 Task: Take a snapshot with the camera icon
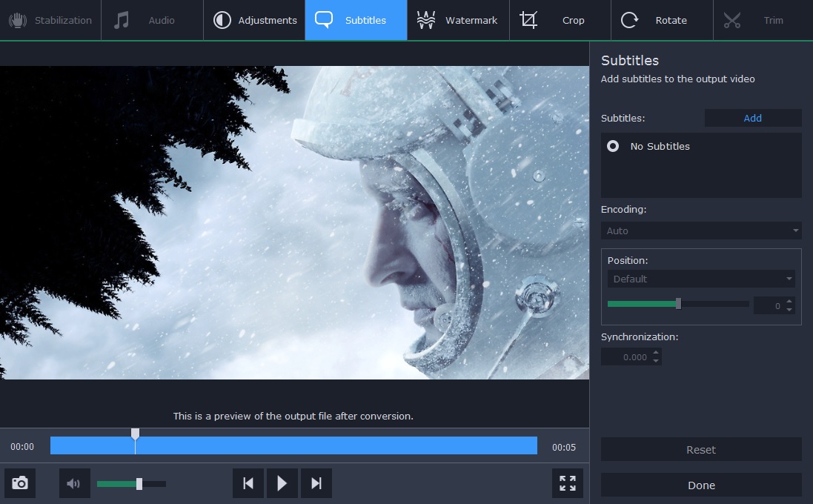click(x=20, y=484)
